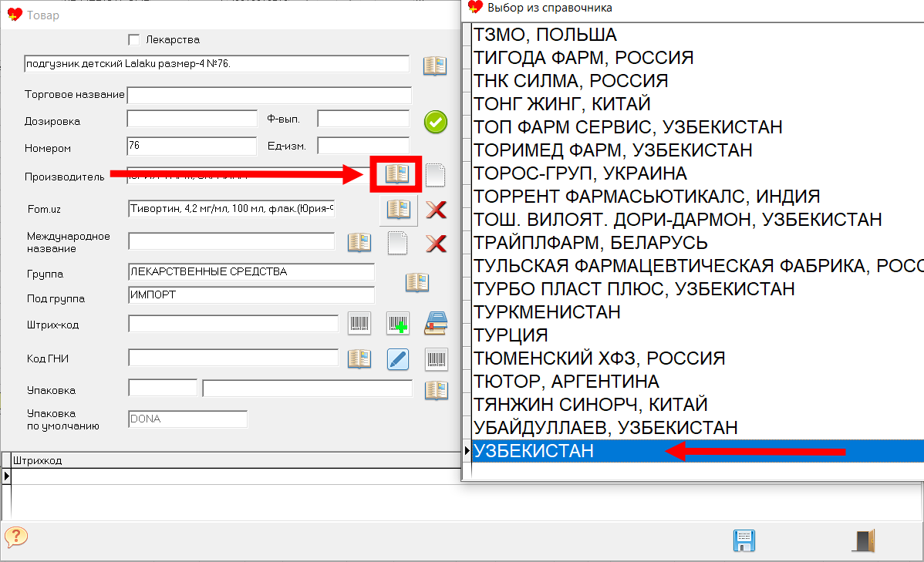Viewport: 924px width, 562px height.
Task: Click Fom.uz field with Тивортин text
Action: (x=231, y=209)
